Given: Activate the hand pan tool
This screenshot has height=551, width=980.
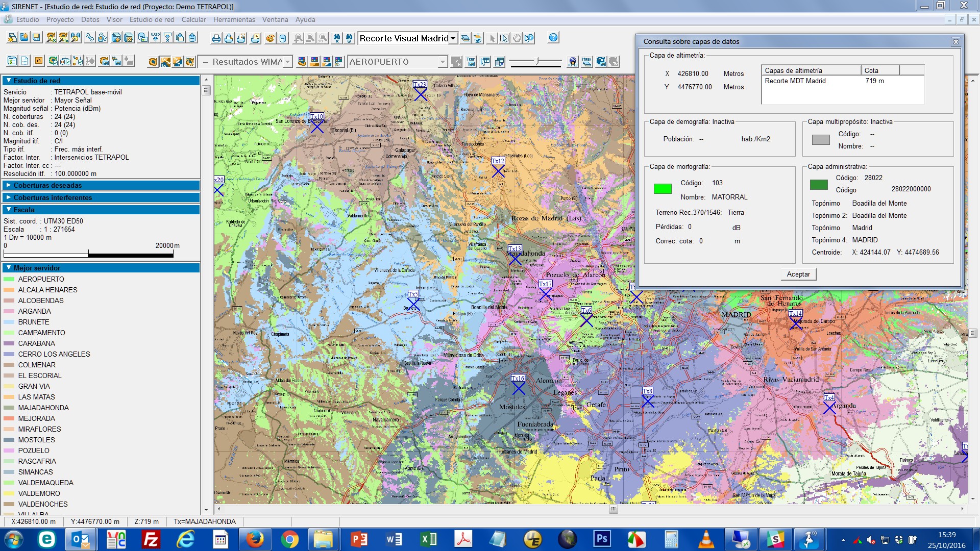Looking at the screenshot, I should point(517,38).
